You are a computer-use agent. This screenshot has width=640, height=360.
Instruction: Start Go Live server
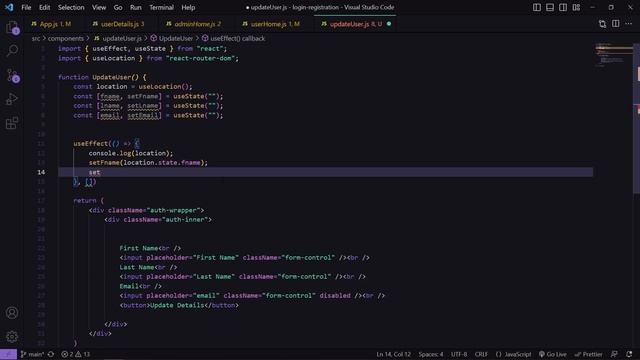coord(553,354)
